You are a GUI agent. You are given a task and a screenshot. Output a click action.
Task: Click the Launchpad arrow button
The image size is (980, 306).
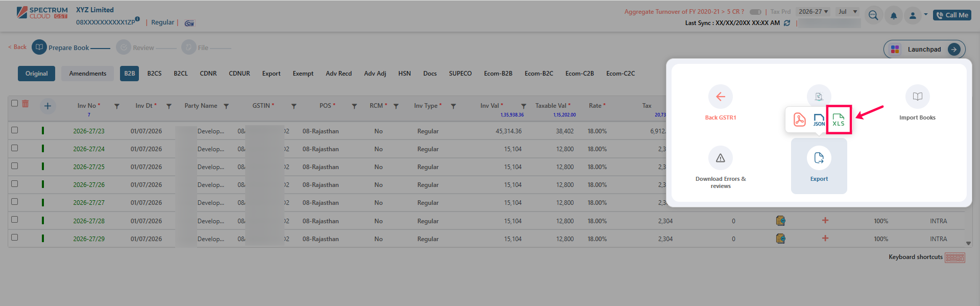click(x=954, y=49)
